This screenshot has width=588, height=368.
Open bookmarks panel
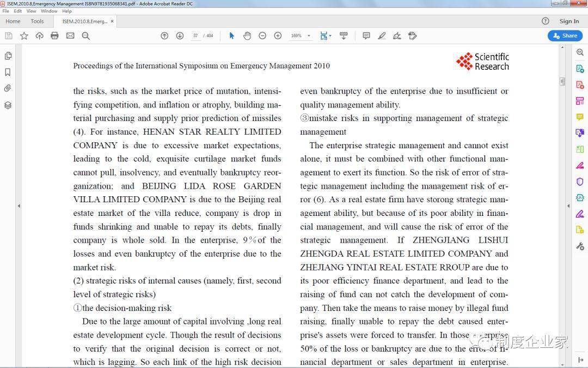[8, 72]
